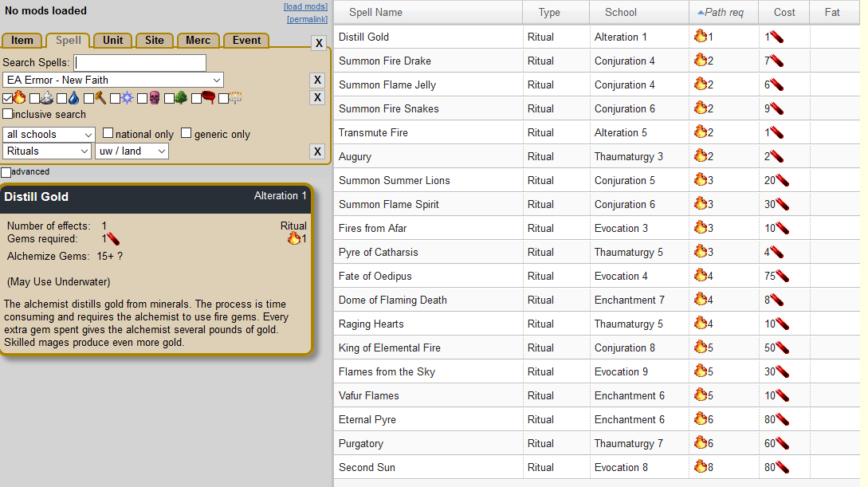Screen dimensions: 868x487
Task: Click the fire gem icon in Dome of Flaming Death row
Action: pyautogui.click(x=776, y=300)
